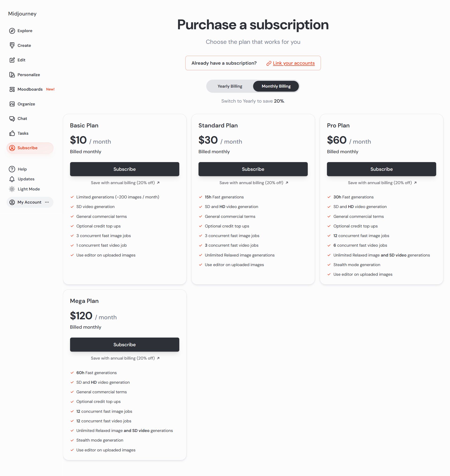Subscribe to the Standard Plan
The width and height of the screenshot is (450, 476).
tap(253, 169)
